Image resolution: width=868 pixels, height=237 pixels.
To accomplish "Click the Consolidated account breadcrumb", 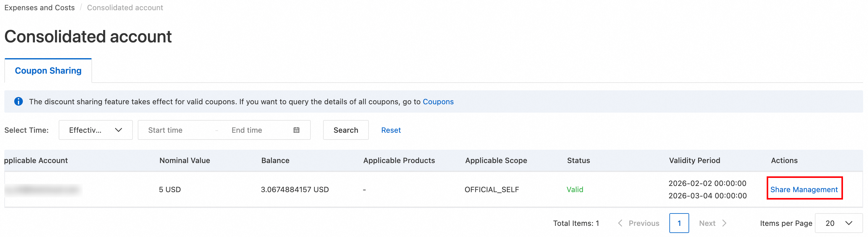I will pos(125,7).
